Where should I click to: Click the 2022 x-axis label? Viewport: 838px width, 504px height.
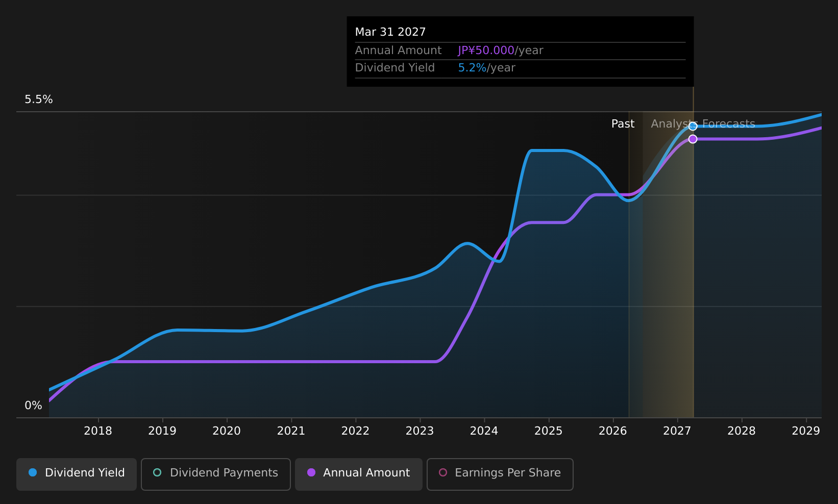tap(355, 431)
